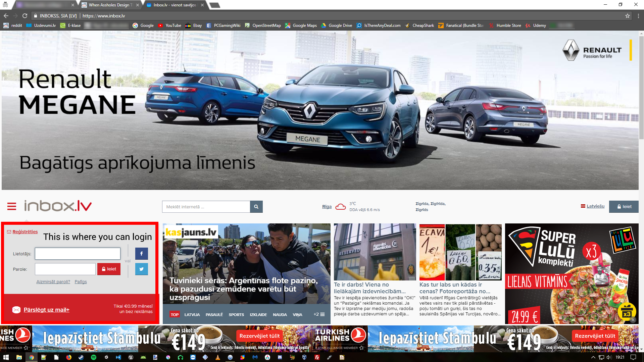Expand the +2 more news categories
644x362 pixels.
319,314
